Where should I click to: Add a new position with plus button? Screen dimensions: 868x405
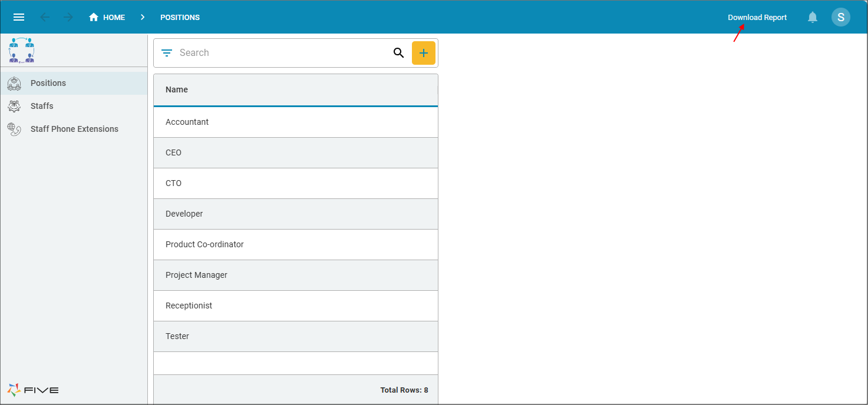point(423,53)
